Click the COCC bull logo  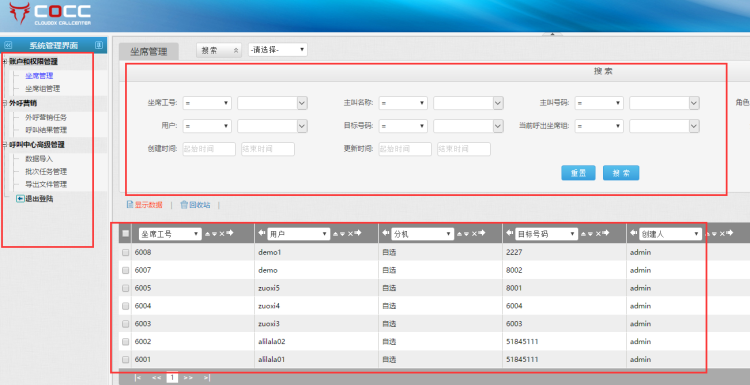click(x=19, y=13)
